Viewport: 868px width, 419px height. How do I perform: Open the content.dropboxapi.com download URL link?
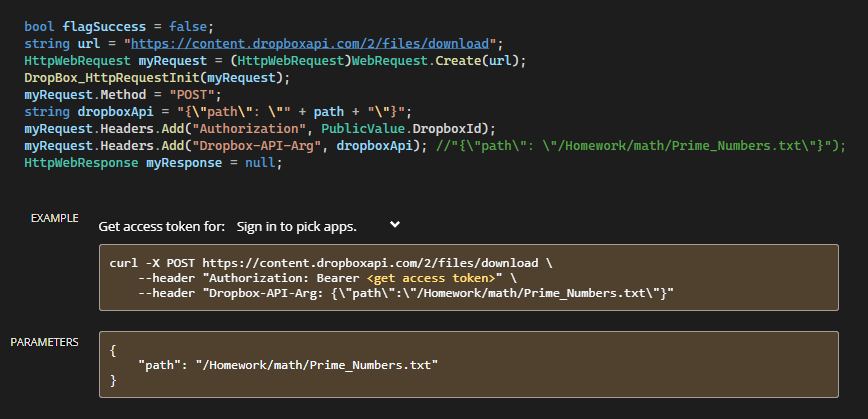point(310,44)
